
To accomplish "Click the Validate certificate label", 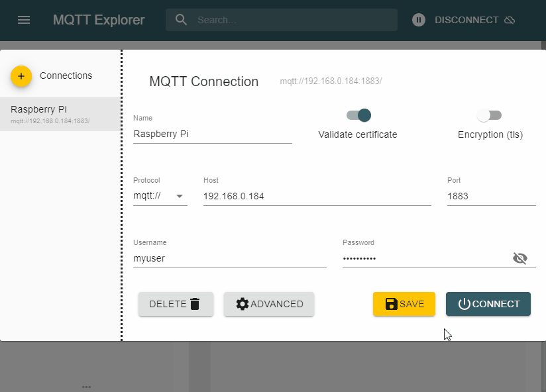I will (358, 134).
